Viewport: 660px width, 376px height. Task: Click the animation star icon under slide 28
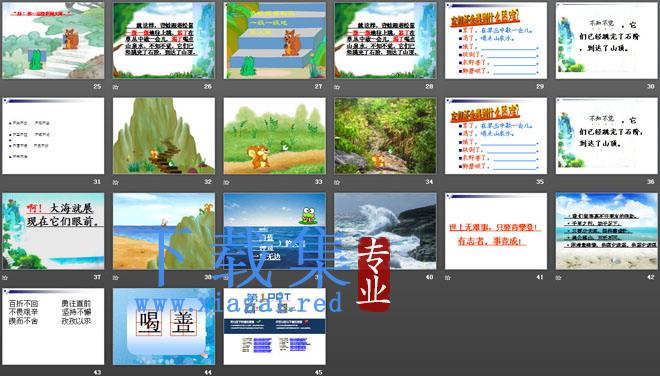pyautogui.click(x=337, y=87)
